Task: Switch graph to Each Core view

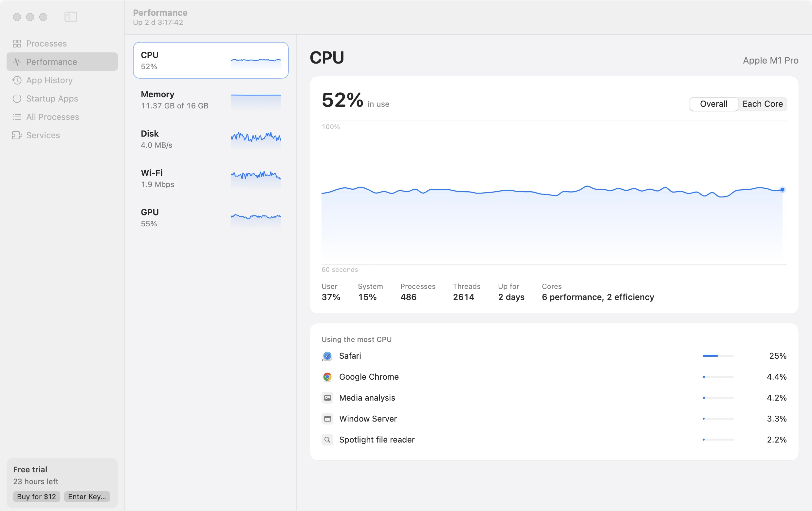Action: [763, 104]
